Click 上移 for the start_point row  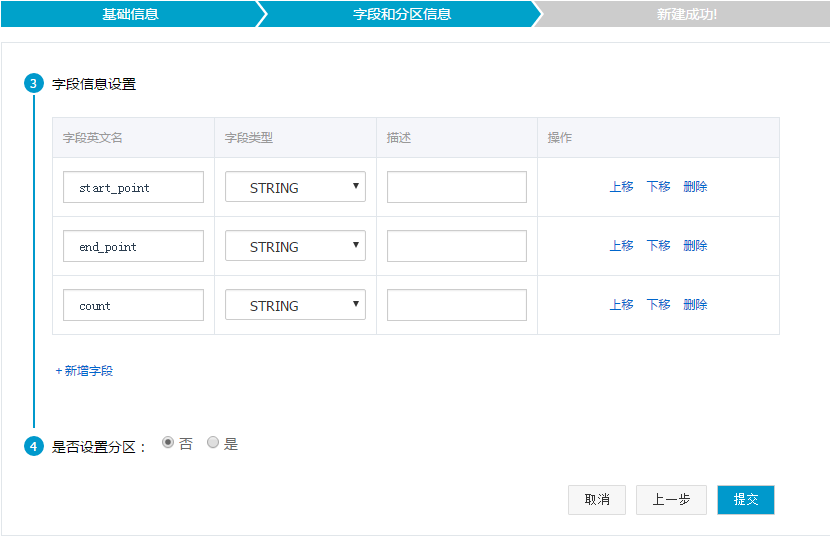[x=621, y=187]
